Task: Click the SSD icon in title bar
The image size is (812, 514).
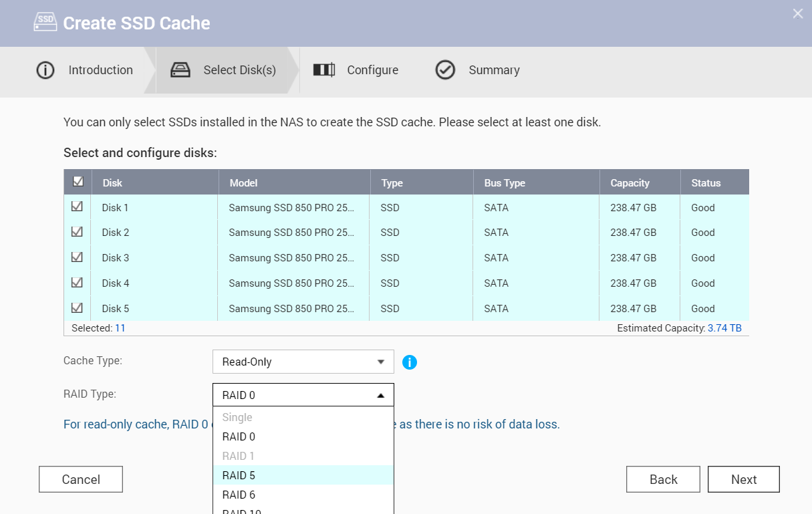Action: coord(45,23)
